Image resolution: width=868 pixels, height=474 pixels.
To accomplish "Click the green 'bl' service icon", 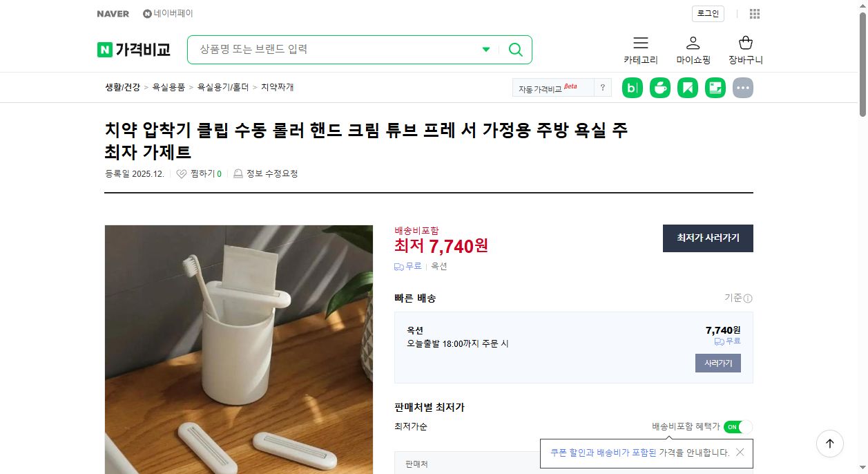I will coord(633,88).
